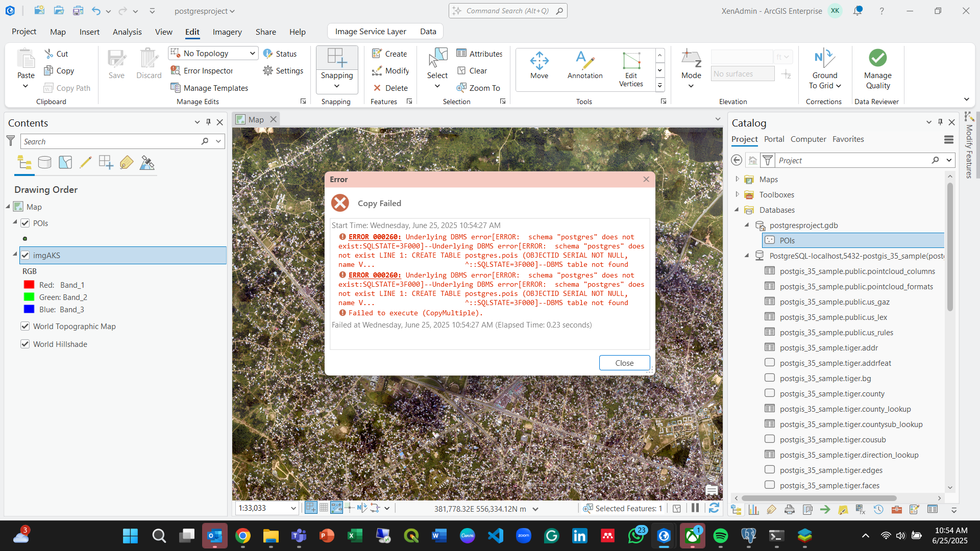The width and height of the screenshot is (980, 551).
Task: Uncheck the imgAKS layer visibility
Action: point(25,255)
